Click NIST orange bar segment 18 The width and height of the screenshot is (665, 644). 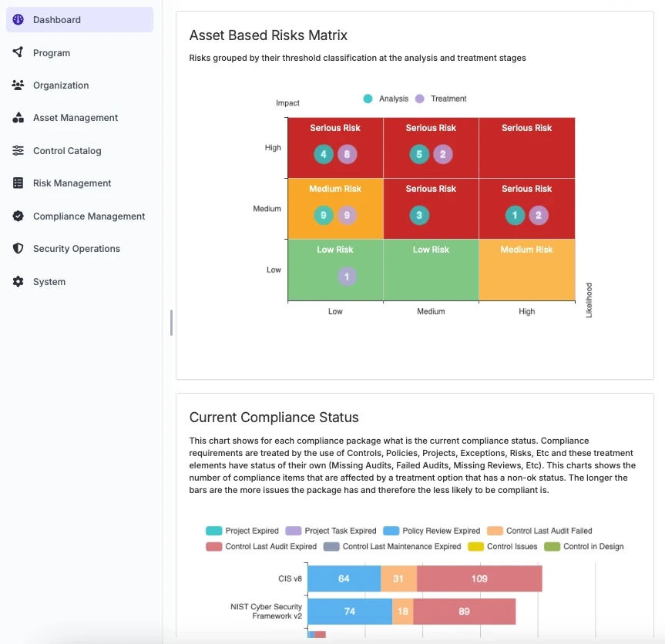pos(403,612)
